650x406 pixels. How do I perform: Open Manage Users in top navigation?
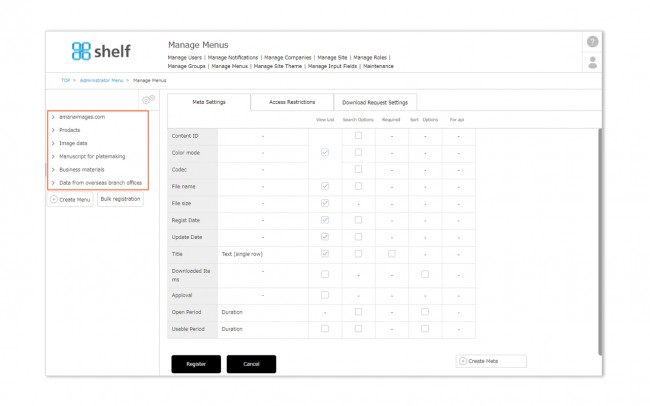tap(185, 58)
